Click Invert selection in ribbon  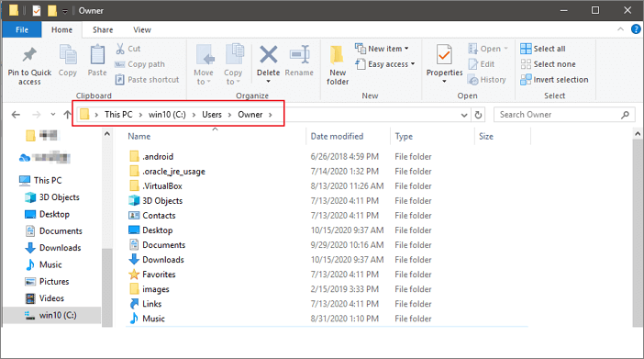[x=554, y=79]
